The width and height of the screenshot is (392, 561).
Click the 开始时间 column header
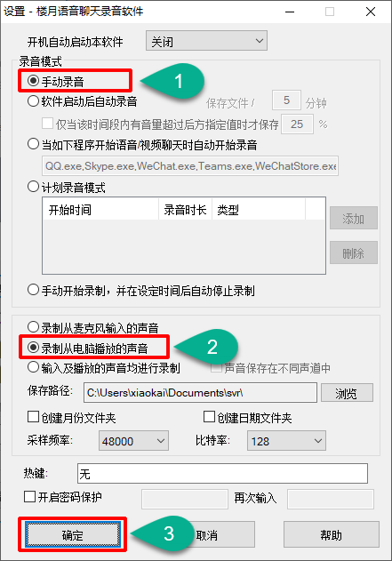tap(100, 210)
